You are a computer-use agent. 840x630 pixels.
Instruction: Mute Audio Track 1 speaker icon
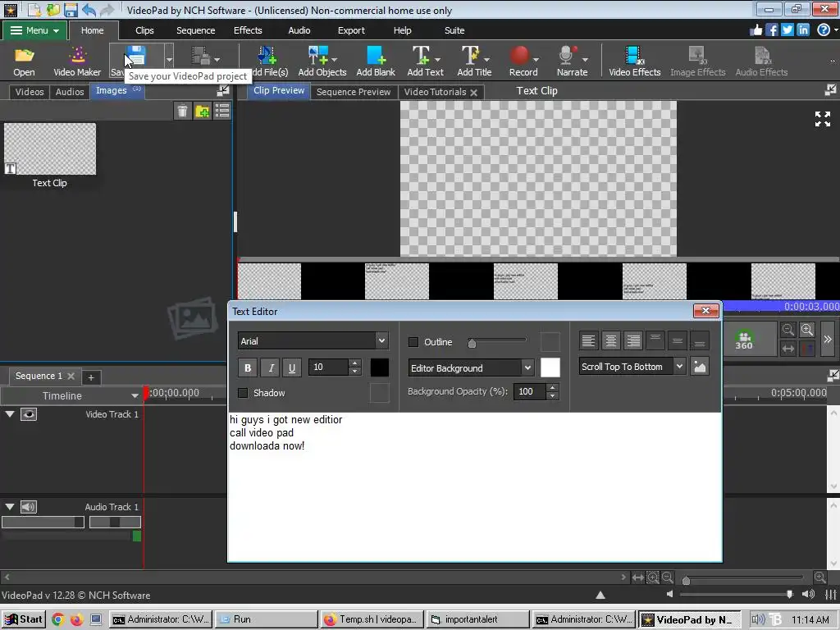(x=29, y=507)
